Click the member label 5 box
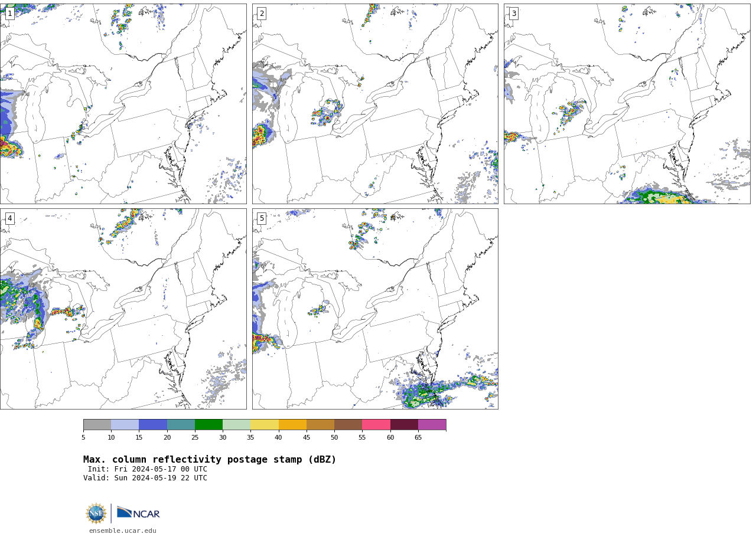 [262, 218]
